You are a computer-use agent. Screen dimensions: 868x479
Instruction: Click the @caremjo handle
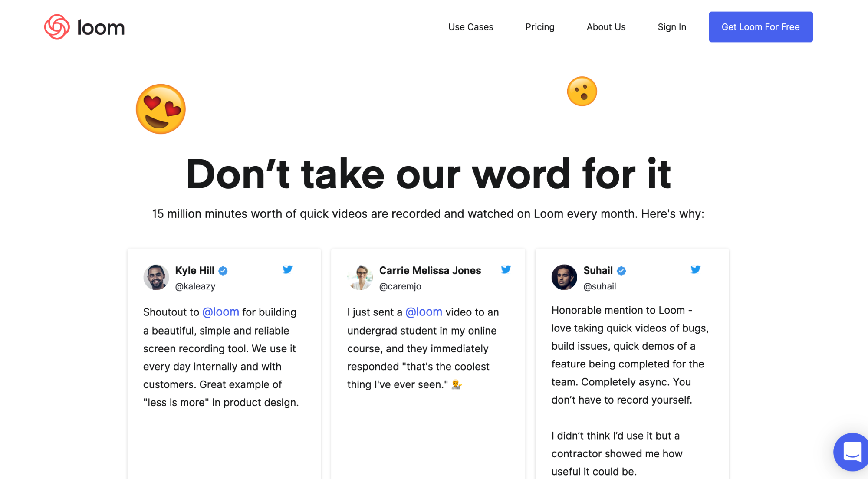click(x=400, y=286)
